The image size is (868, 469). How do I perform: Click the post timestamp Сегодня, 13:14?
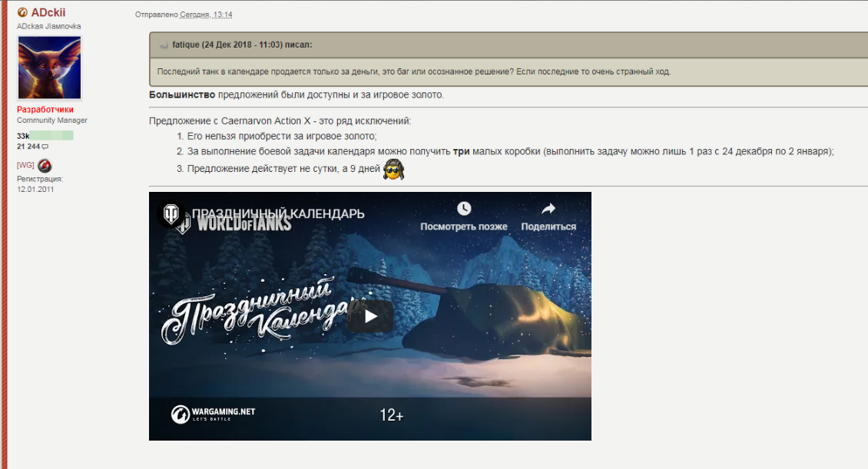pos(206,15)
